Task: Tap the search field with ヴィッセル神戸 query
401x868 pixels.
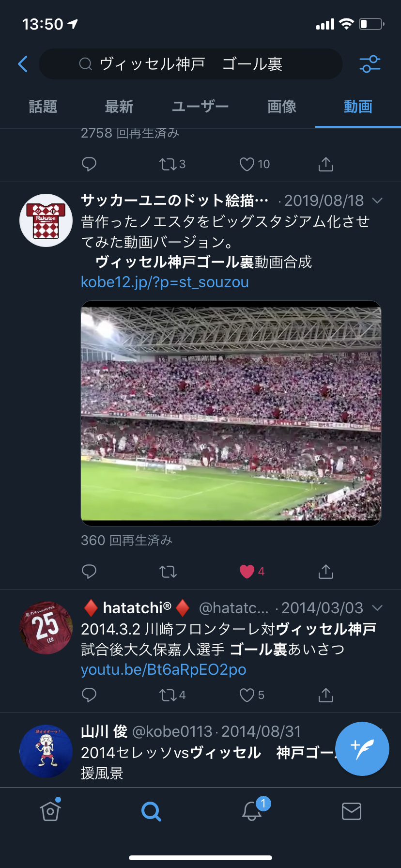Action: [x=191, y=64]
